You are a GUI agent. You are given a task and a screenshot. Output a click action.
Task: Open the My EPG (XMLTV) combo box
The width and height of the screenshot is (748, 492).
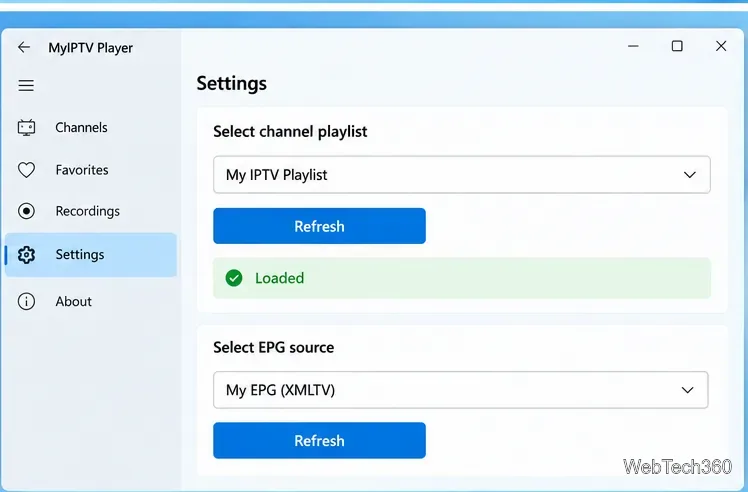tap(461, 390)
